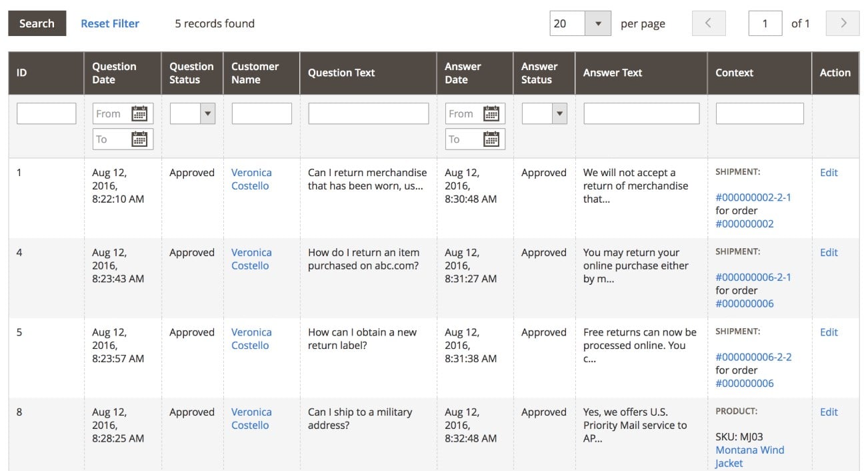
Task: Focus the ID filter input field
Action: click(47, 113)
